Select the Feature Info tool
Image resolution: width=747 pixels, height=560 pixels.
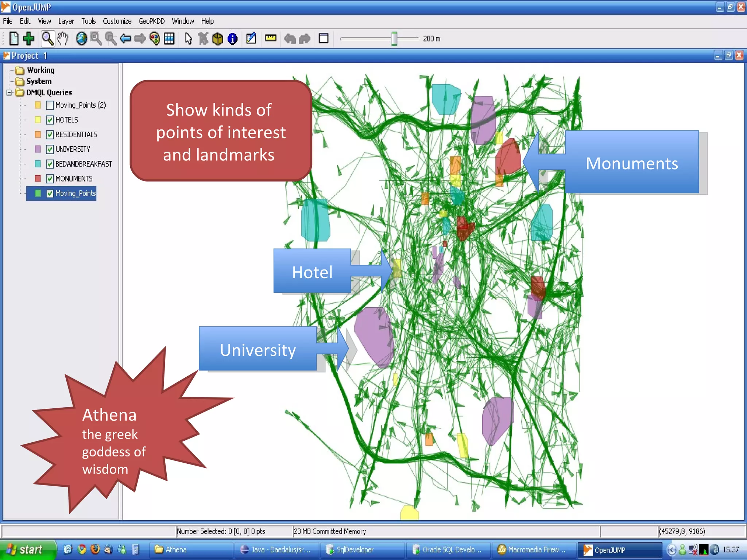(232, 38)
